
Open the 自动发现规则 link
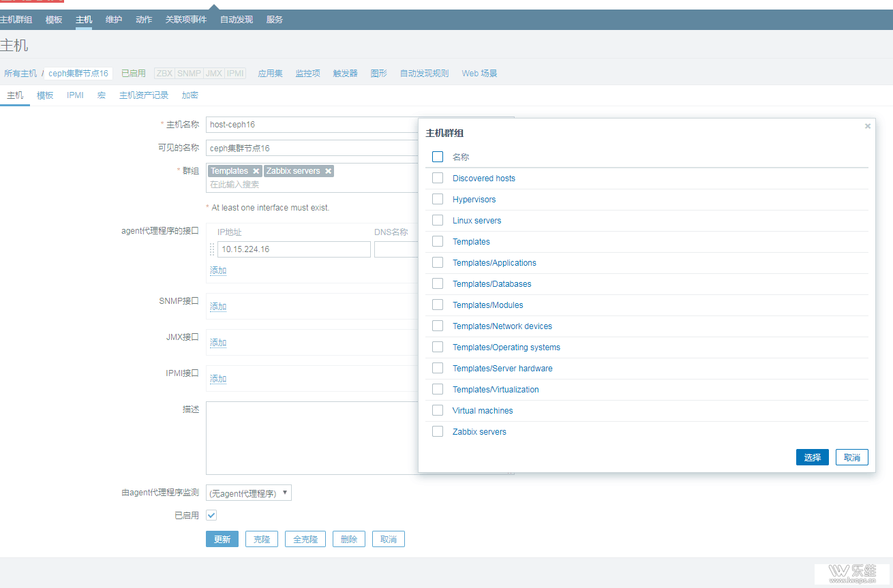424,73
